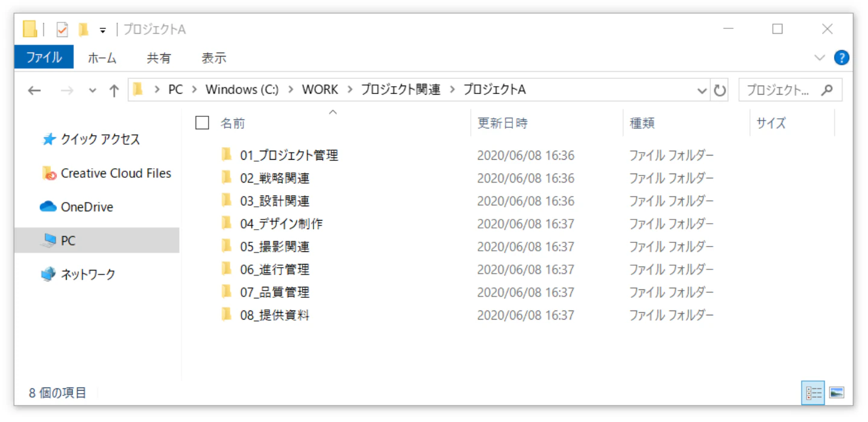
Task: Click date 2020/06/08 16:37 of 05_撮影関連
Action: (x=526, y=247)
